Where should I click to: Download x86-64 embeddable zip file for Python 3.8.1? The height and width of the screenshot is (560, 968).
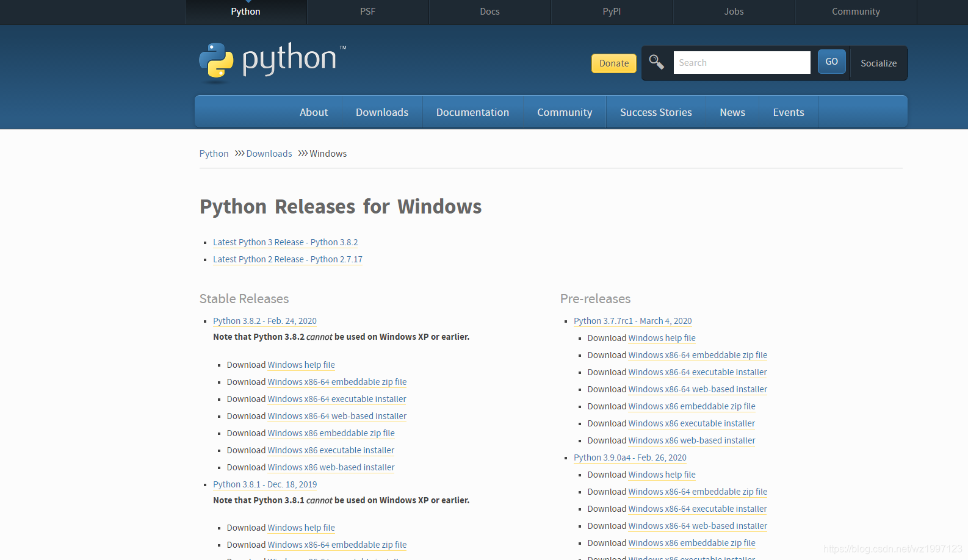(337, 545)
